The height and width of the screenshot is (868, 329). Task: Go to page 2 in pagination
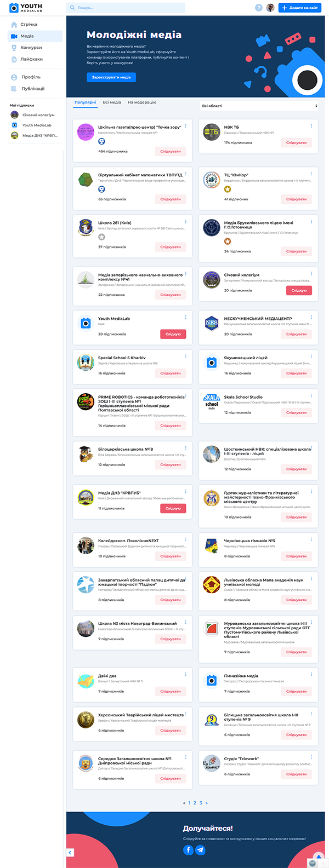pyautogui.click(x=195, y=803)
